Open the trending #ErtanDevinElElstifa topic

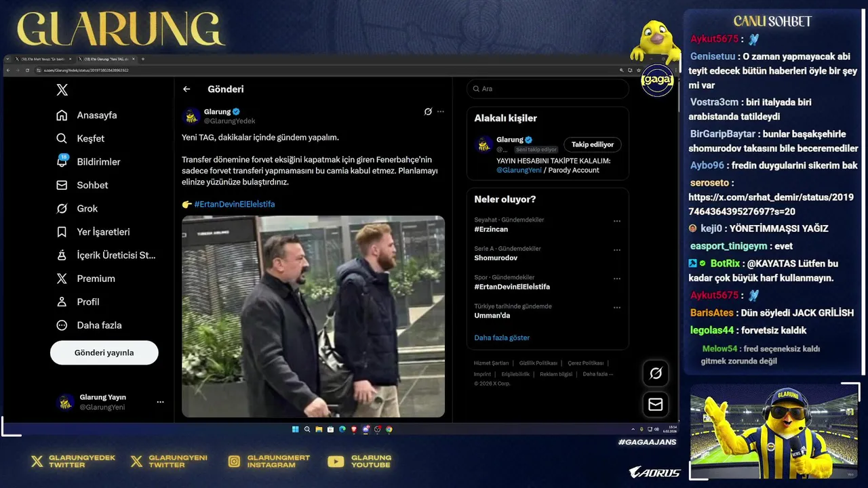pyautogui.click(x=512, y=287)
